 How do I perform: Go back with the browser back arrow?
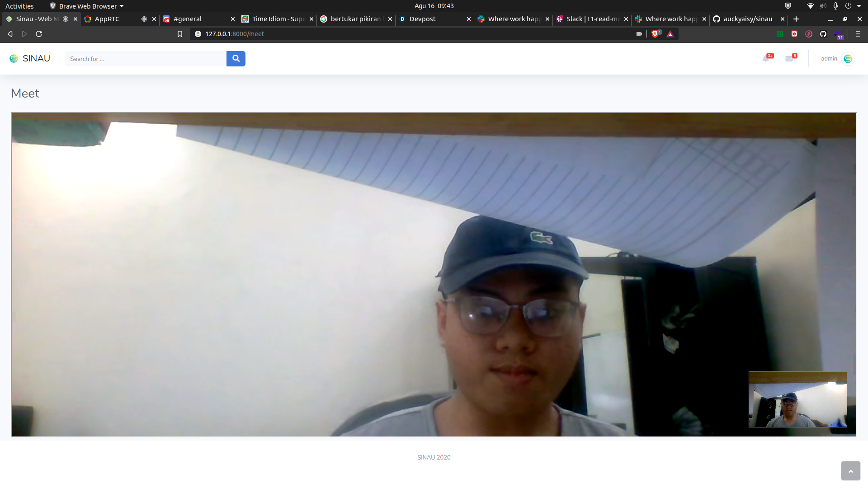[x=10, y=34]
